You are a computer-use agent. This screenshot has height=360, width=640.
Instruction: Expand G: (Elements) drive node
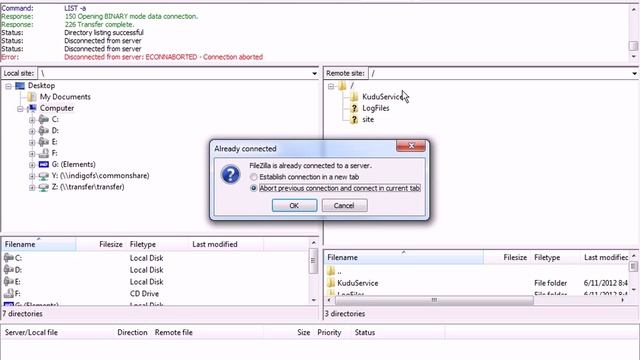32,165
